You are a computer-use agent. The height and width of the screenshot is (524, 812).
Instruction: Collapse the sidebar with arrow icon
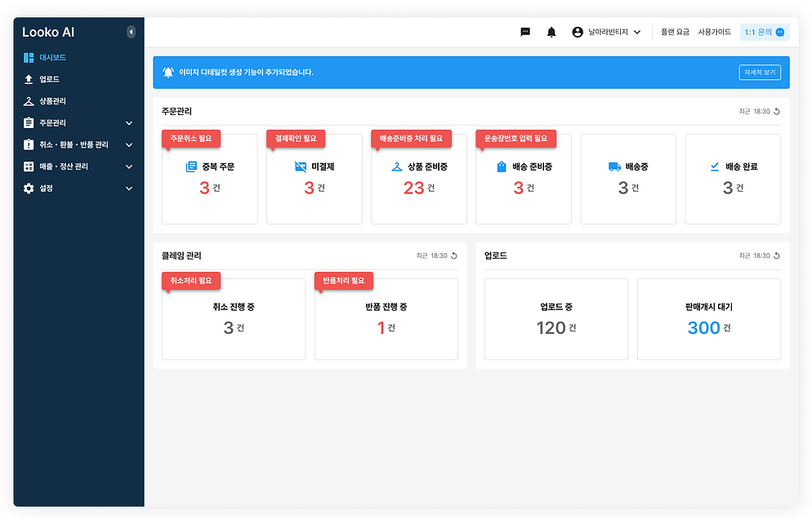pyautogui.click(x=131, y=32)
